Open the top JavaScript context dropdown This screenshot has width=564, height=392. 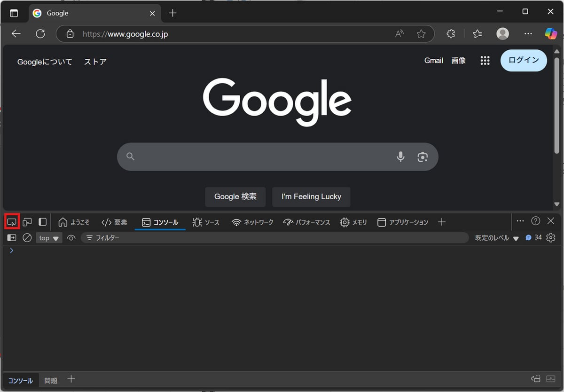[x=49, y=238]
